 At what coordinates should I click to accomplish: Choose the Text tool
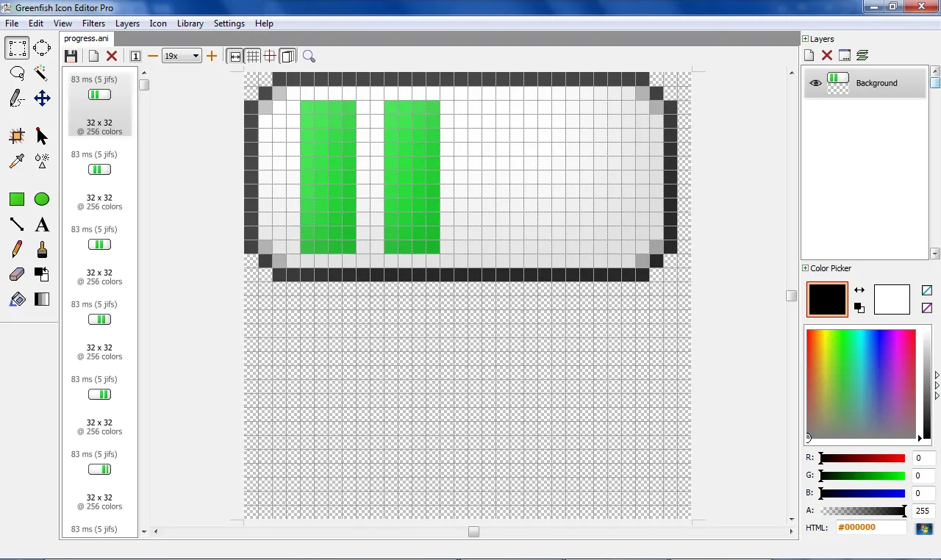(x=42, y=224)
